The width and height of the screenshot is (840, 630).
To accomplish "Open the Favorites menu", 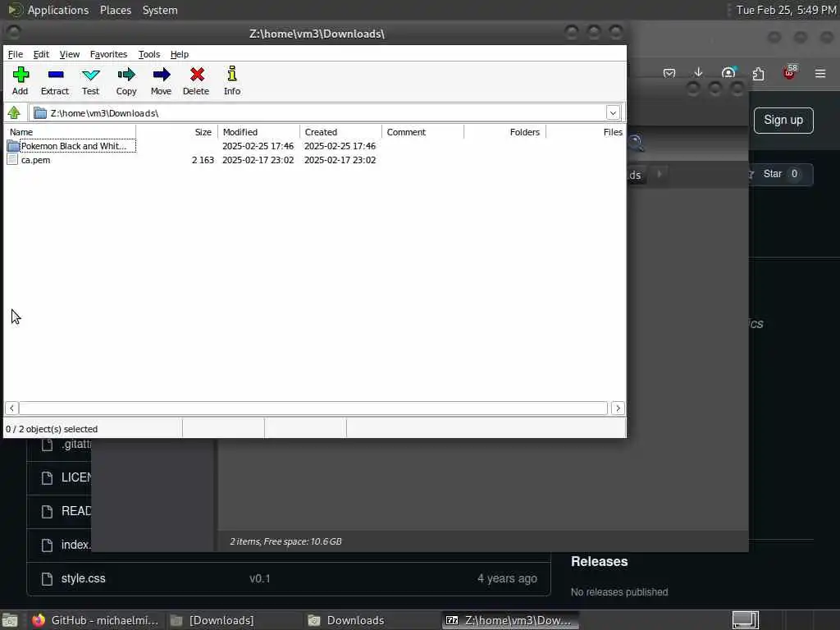I will (x=108, y=54).
